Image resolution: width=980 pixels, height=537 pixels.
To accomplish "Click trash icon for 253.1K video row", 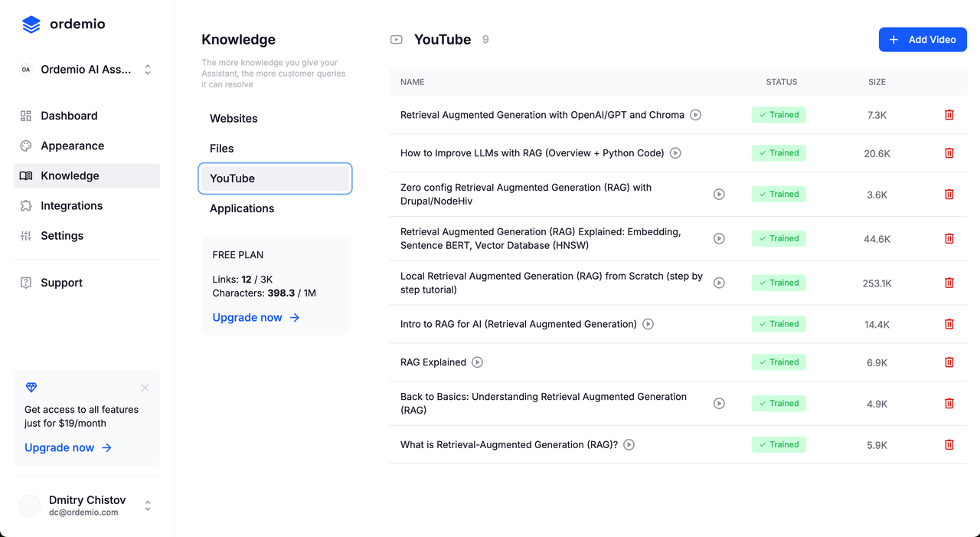I will 949,283.
